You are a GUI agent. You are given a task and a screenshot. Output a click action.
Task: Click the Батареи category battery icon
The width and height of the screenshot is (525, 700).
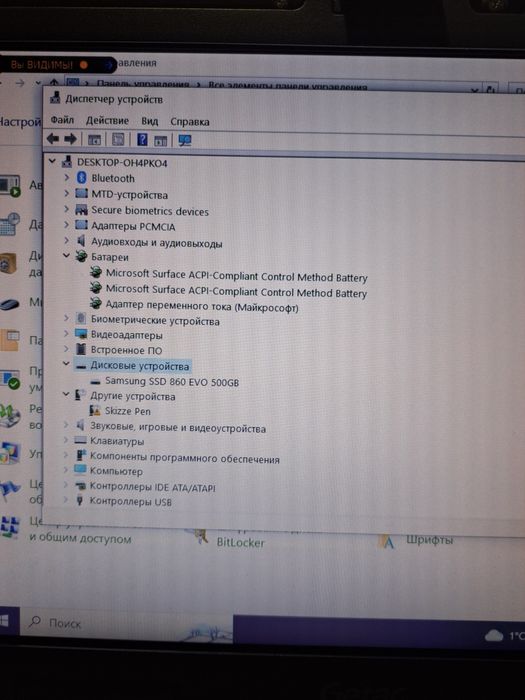coord(81,257)
